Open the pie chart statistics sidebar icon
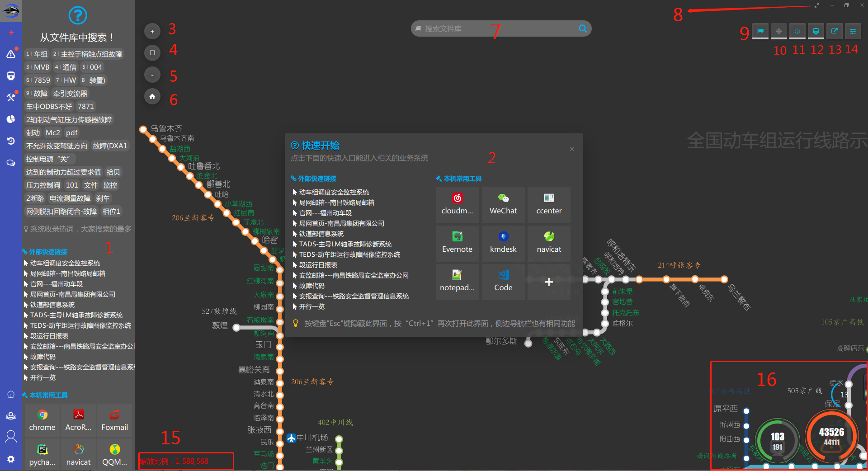 coord(11,119)
